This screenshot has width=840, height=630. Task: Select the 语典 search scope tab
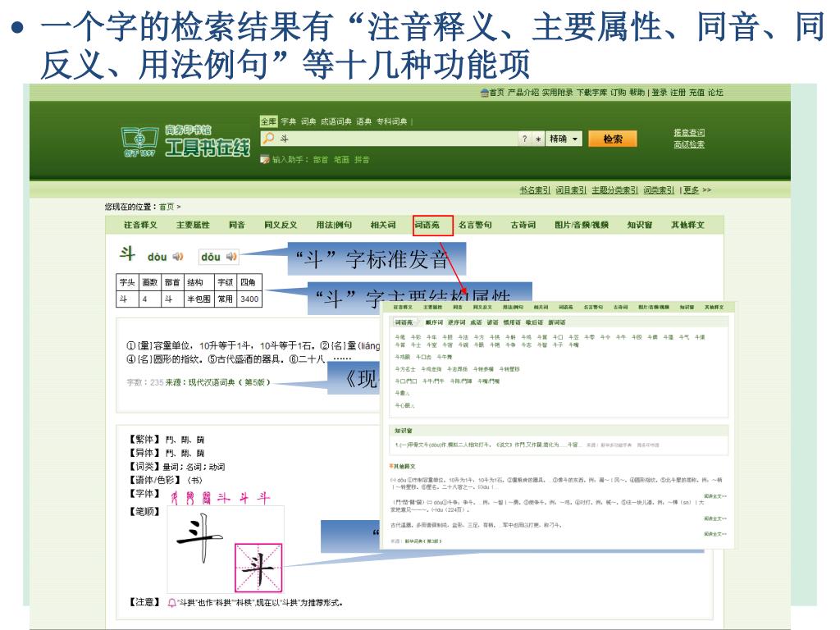(x=363, y=121)
